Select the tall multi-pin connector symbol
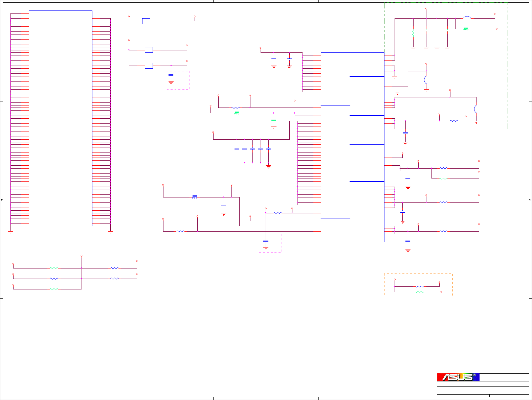The height and width of the screenshot is (400, 532). [x=61, y=118]
